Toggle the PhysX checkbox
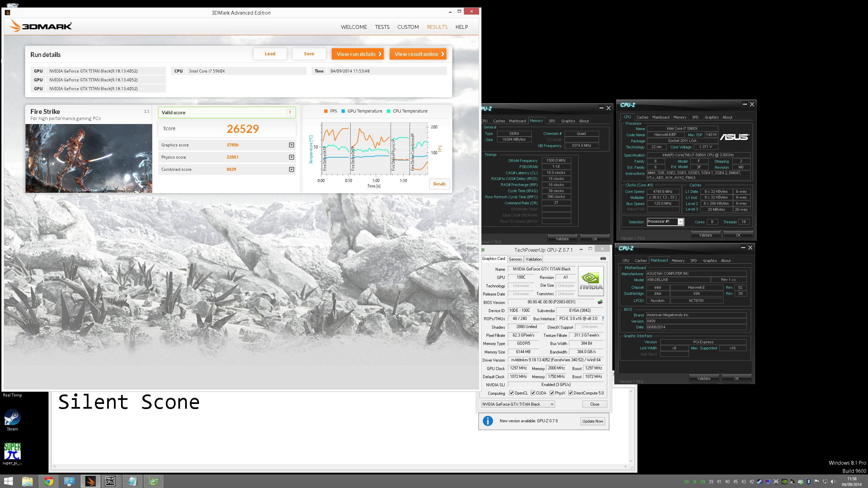Image resolution: width=868 pixels, height=488 pixels. [x=552, y=393]
